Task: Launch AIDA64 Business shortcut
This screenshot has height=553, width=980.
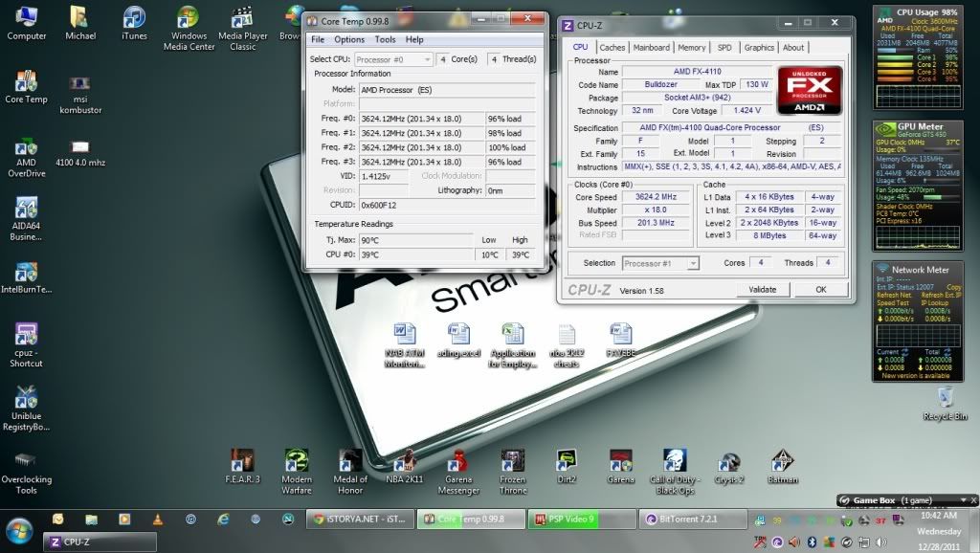Action: pyautogui.click(x=26, y=219)
